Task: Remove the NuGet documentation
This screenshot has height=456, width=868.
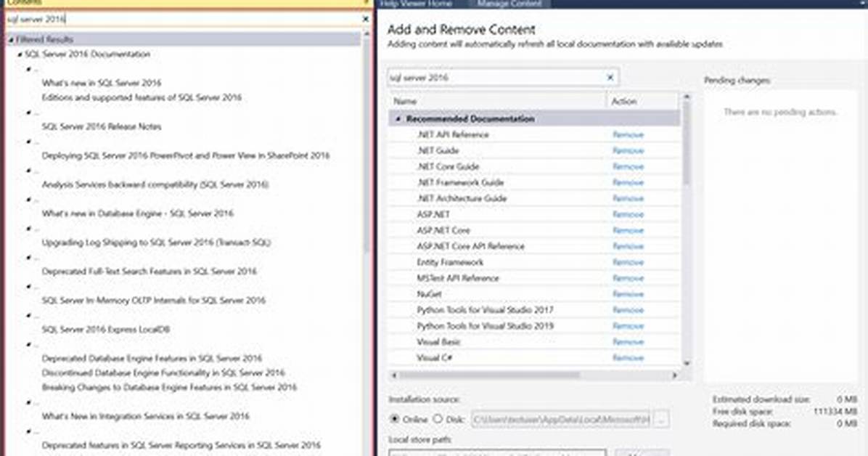Action: [628, 294]
